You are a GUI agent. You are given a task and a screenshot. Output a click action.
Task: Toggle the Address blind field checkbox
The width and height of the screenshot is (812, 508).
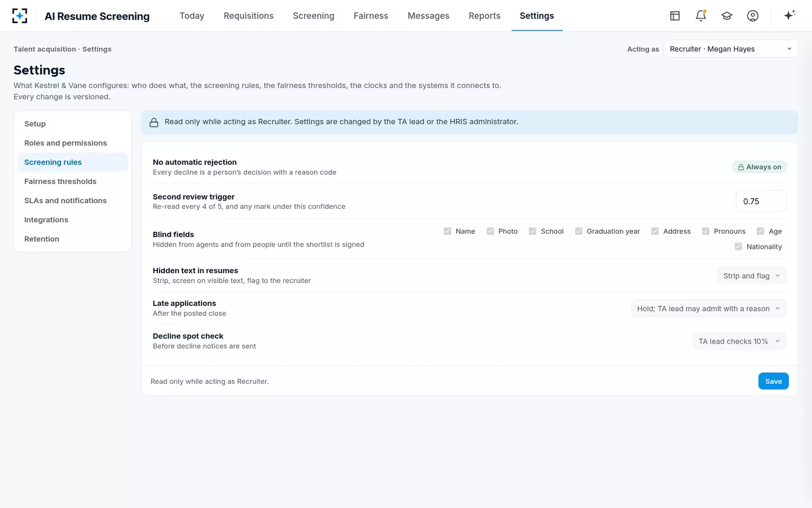point(655,231)
